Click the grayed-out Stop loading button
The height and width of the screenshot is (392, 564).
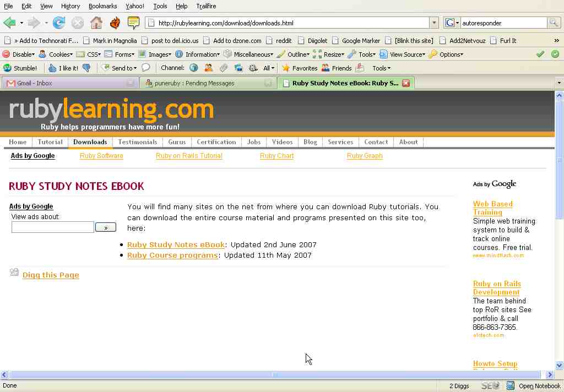point(77,23)
